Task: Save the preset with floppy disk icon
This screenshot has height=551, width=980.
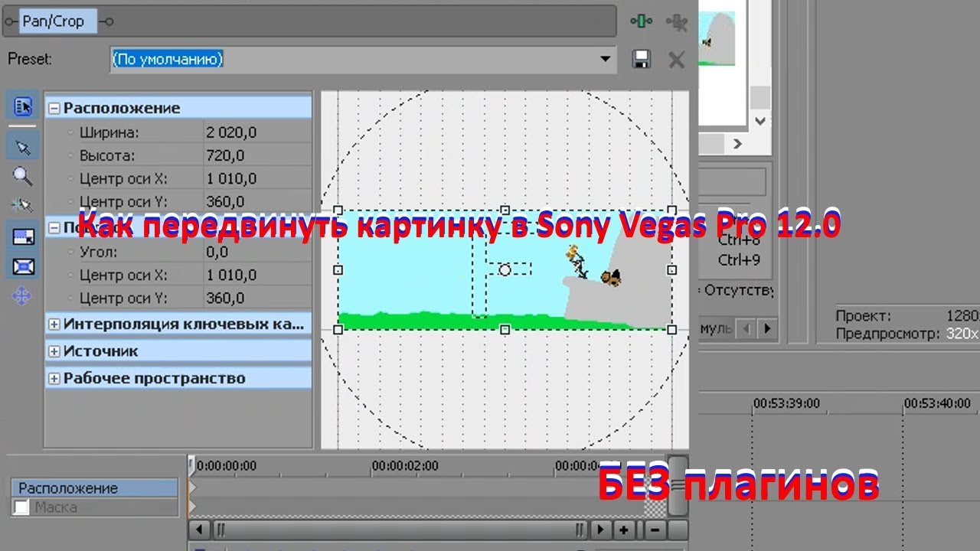Action: tap(642, 59)
